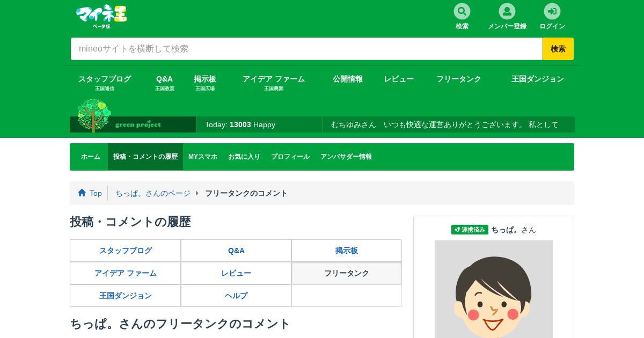This screenshot has height=338, width=644.
Task: Open フリータンク in main navigation
Action: tap(459, 79)
